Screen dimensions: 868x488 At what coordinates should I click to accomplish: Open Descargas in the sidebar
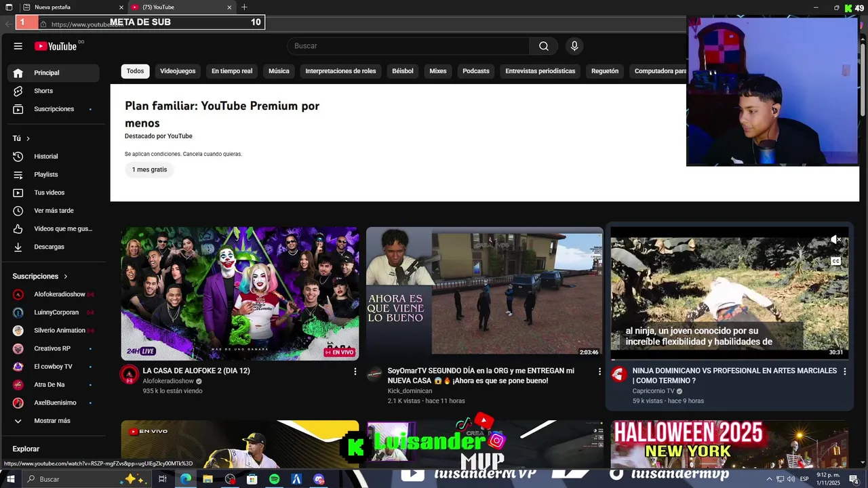(x=54, y=247)
